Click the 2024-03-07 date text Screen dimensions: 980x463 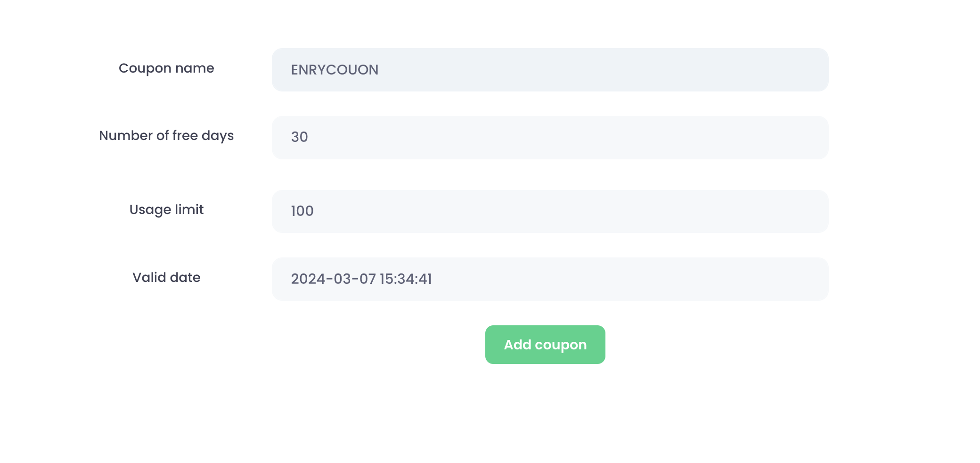point(333,279)
